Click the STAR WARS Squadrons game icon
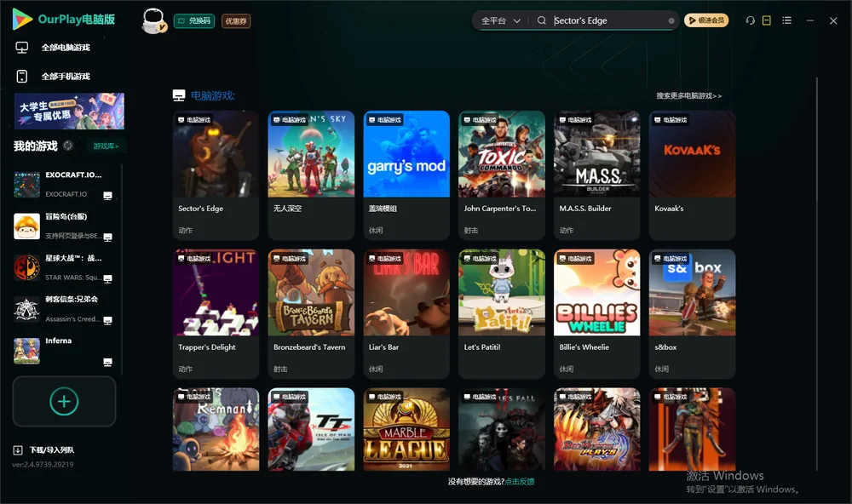 27,267
